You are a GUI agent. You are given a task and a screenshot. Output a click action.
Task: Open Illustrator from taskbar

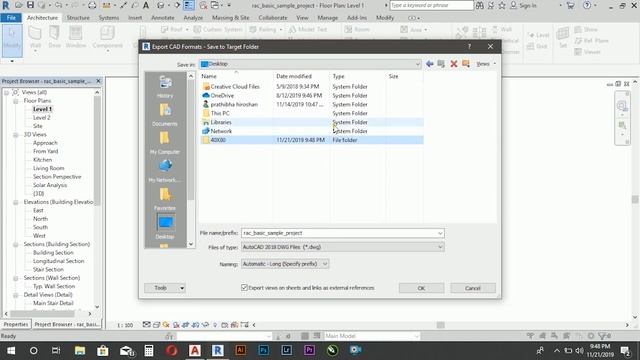tap(240, 351)
